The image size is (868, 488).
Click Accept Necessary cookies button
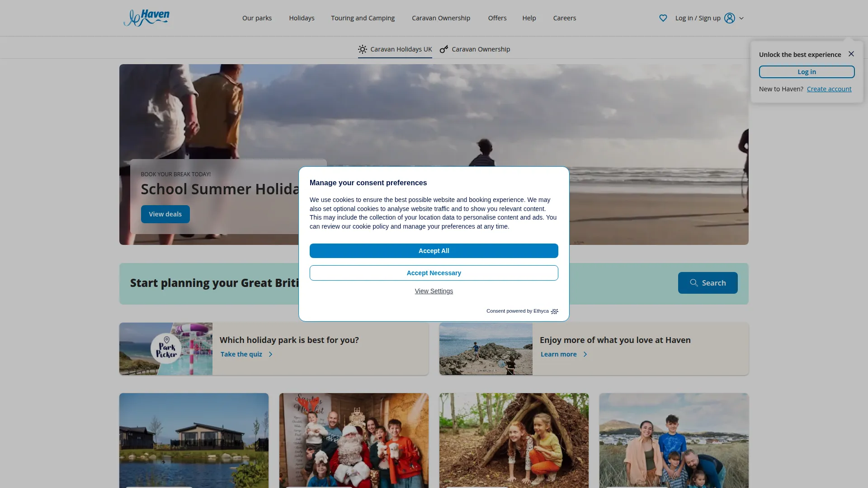point(434,273)
